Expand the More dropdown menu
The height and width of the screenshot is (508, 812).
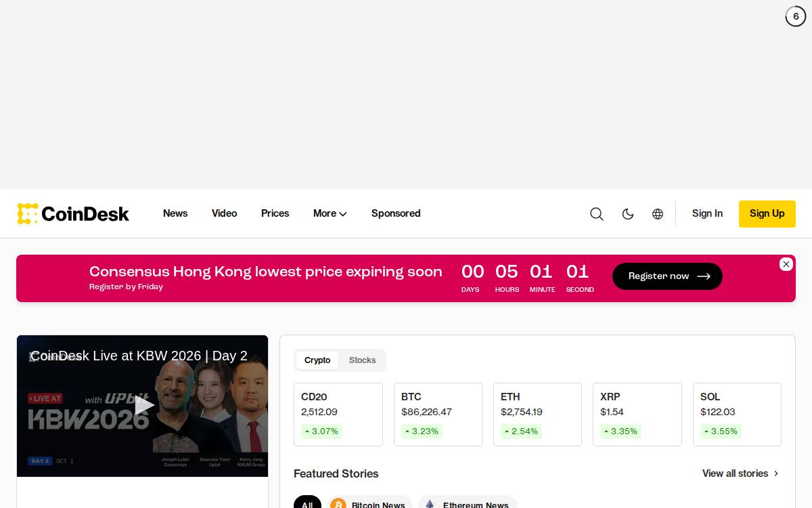(x=330, y=213)
